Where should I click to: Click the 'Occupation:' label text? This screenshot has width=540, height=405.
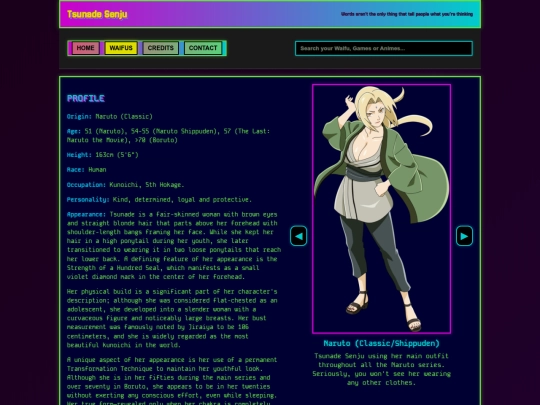click(86, 185)
